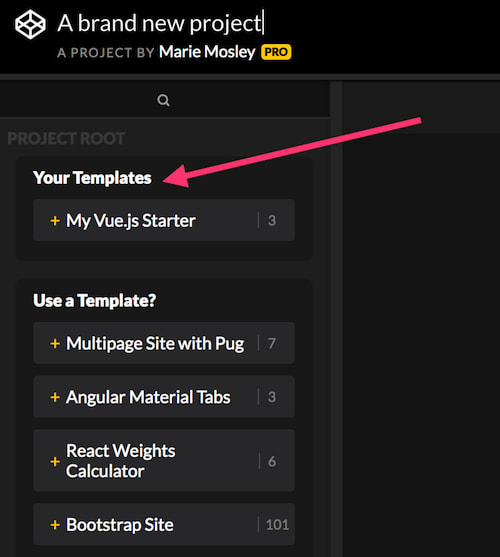
Task: Select the My Vue.js Starter template
Action: tap(164, 220)
